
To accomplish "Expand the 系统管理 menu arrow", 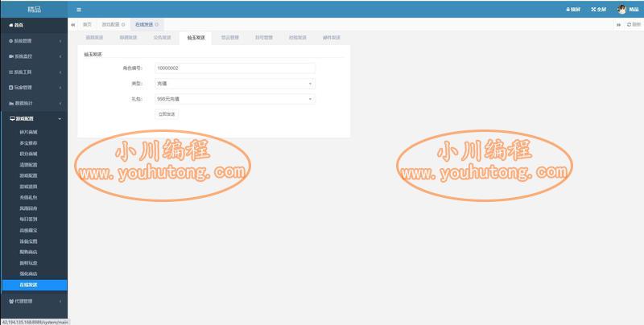I will (60, 41).
